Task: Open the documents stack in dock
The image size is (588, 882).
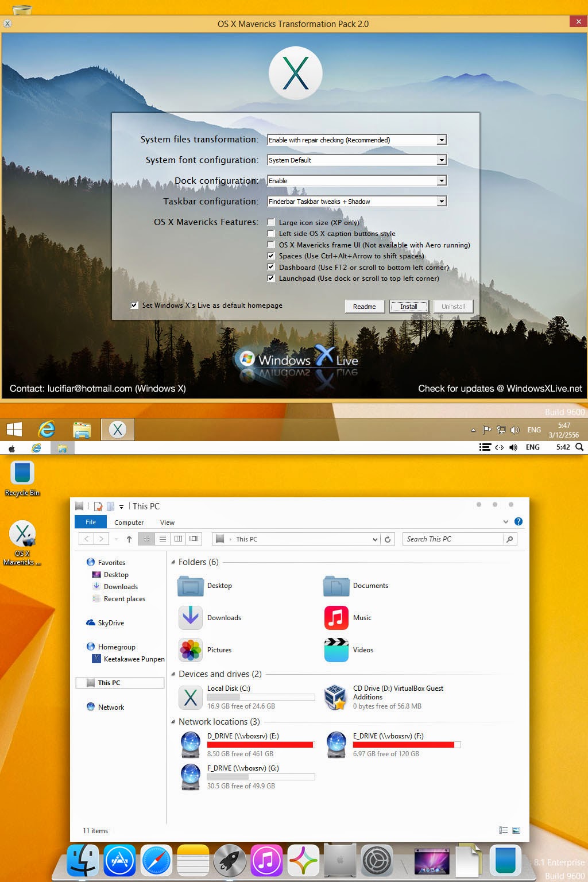Action: [469, 861]
